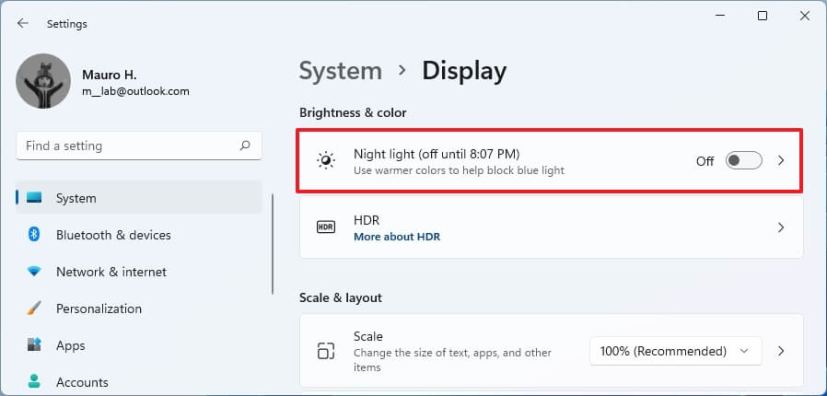Toggle the Night light switch on
The height and width of the screenshot is (396, 827).
point(744,161)
